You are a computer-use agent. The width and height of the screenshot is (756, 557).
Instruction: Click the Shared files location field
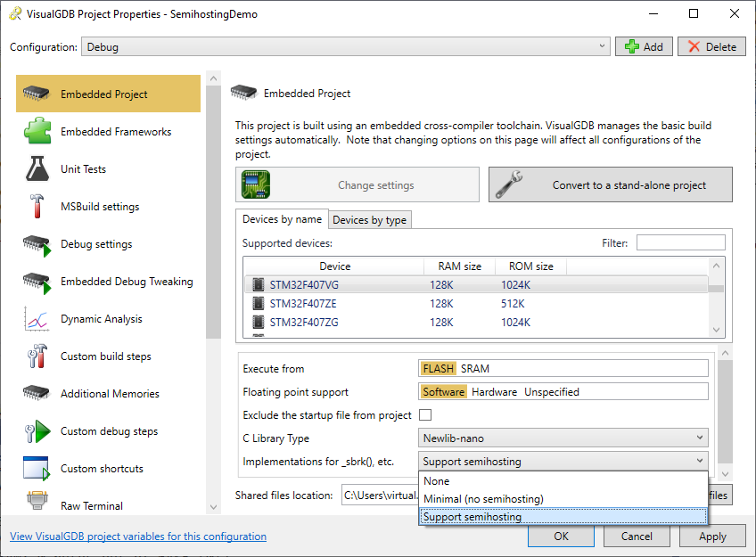(x=380, y=496)
